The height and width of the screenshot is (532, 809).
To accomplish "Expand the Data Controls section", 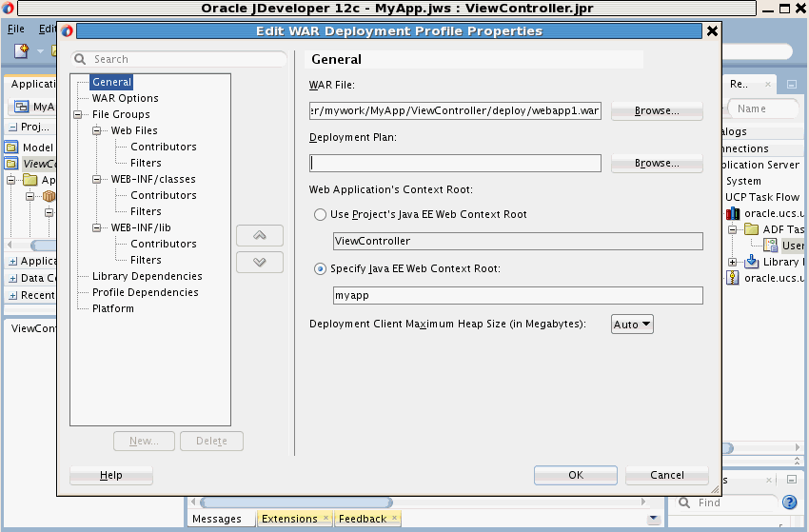I will coord(13,279).
